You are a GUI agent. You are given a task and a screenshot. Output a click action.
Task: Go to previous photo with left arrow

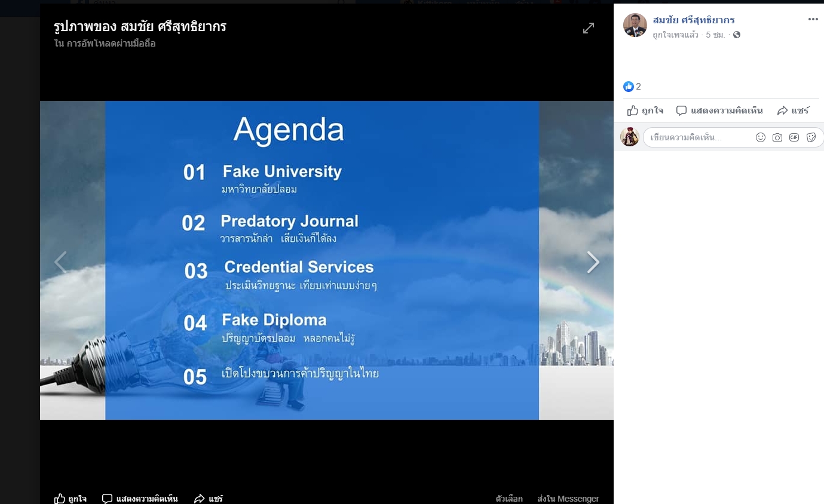tap(60, 262)
